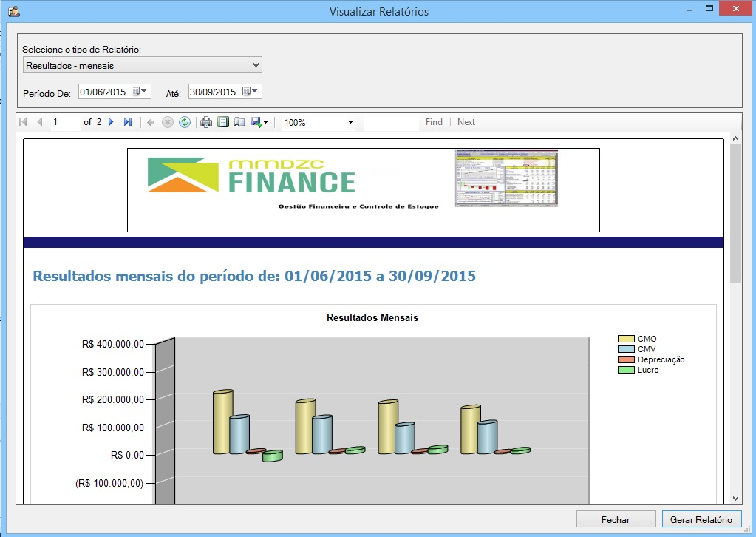Image resolution: width=756 pixels, height=537 pixels.
Task: Click the vertical scrollbar thumb
Action: tap(735, 213)
